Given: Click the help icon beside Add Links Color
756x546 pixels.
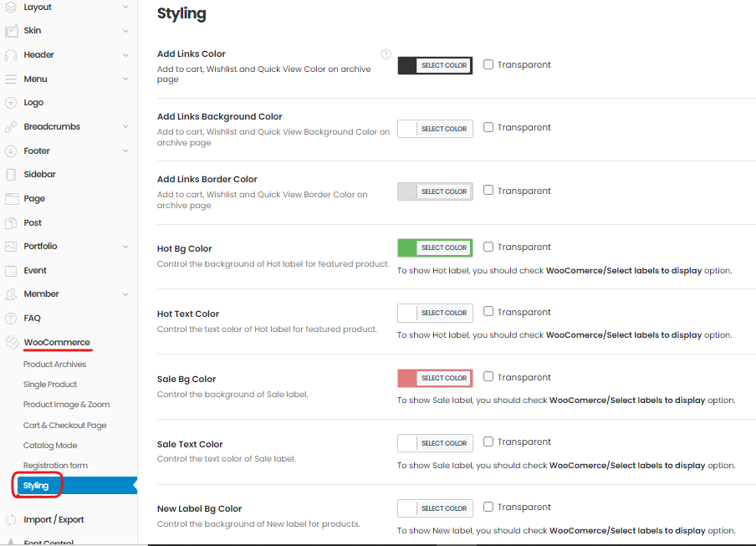Looking at the screenshot, I should 386,54.
